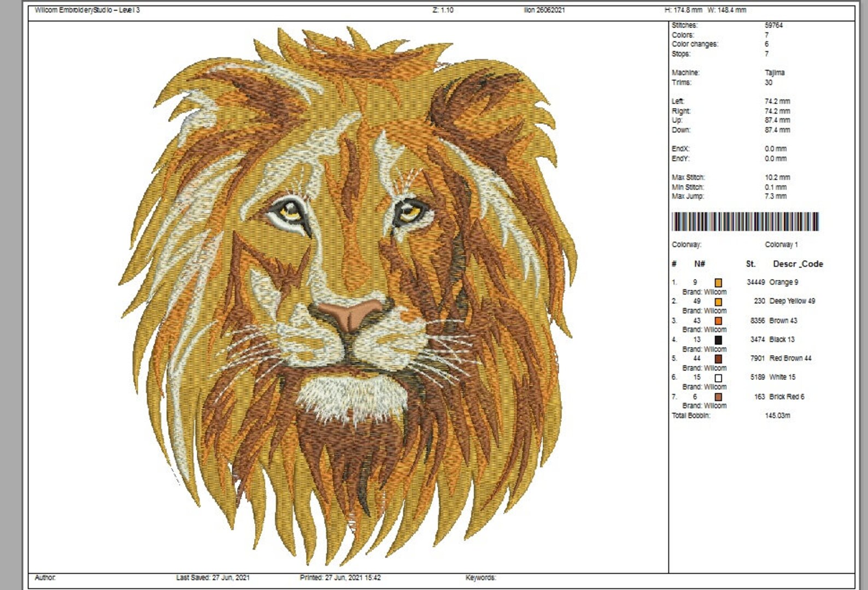Click the Colorway 1 label
868x590 pixels.
[x=781, y=245]
